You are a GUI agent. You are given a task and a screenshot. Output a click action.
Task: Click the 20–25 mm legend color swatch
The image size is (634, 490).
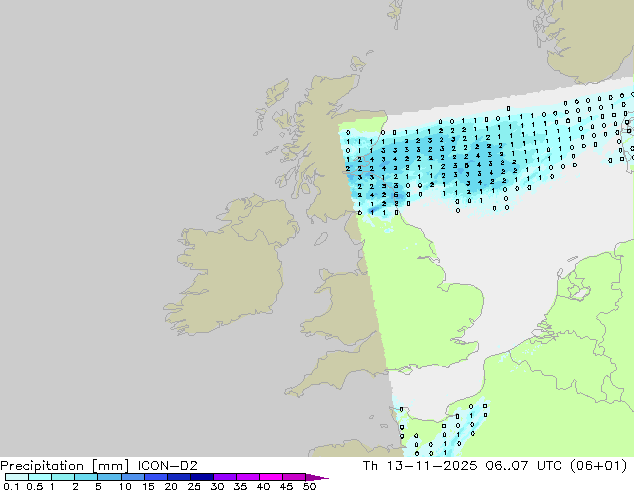pyautogui.click(x=179, y=477)
